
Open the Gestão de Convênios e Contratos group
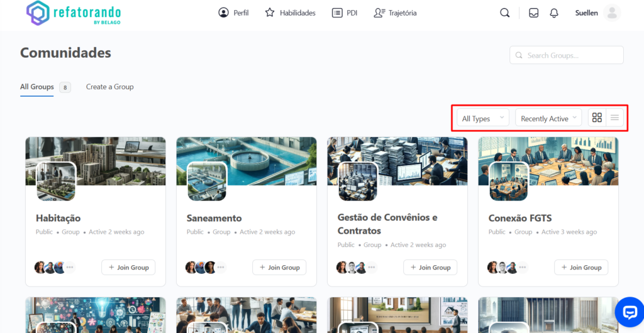point(387,224)
